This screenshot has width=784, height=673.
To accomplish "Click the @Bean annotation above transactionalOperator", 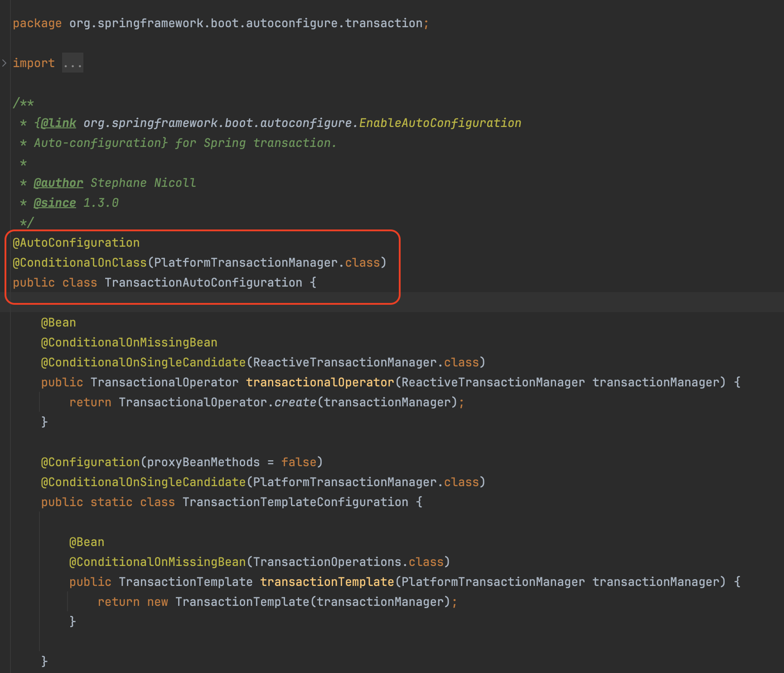I will [58, 322].
